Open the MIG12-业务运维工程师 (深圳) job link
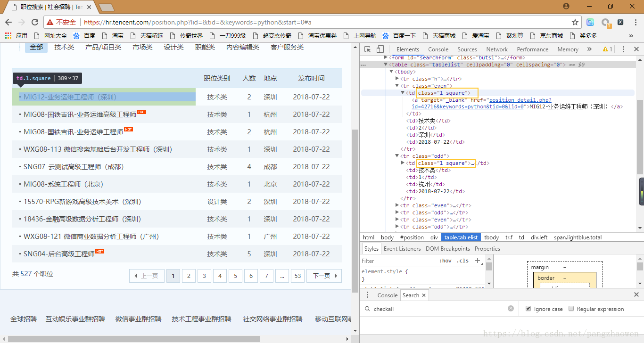 (70, 97)
